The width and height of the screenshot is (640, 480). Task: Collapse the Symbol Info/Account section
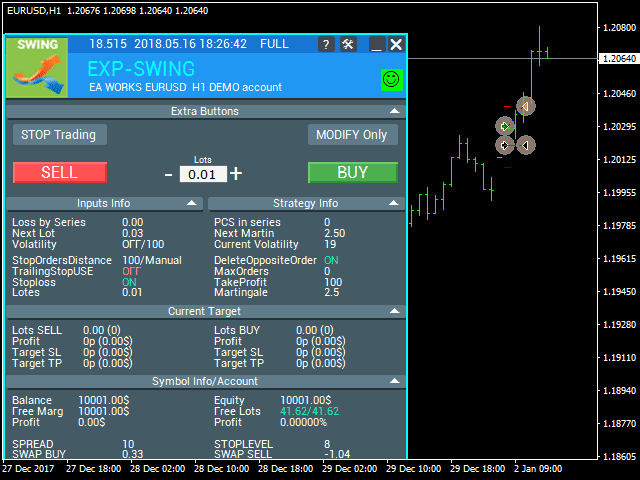point(395,381)
